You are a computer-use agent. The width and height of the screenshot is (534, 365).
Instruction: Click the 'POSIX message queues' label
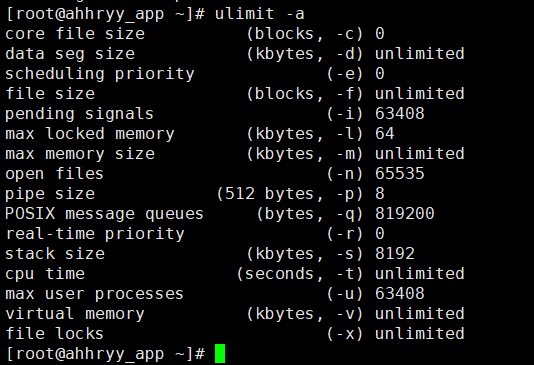click(104, 214)
